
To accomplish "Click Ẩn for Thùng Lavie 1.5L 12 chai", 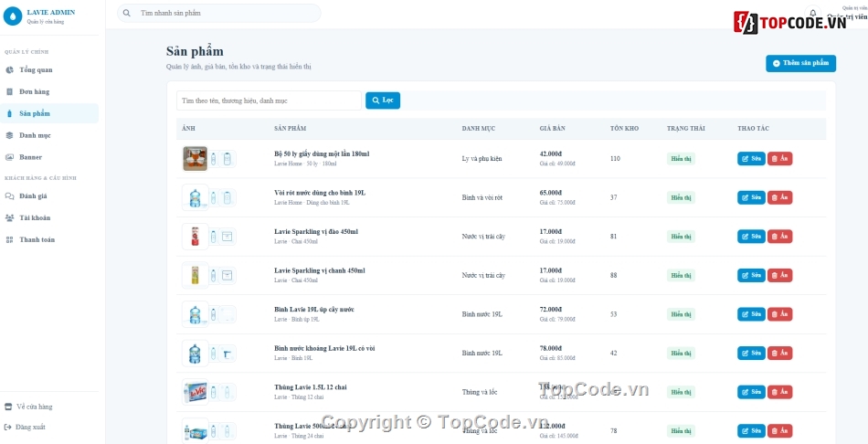I will pyautogui.click(x=779, y=392).
